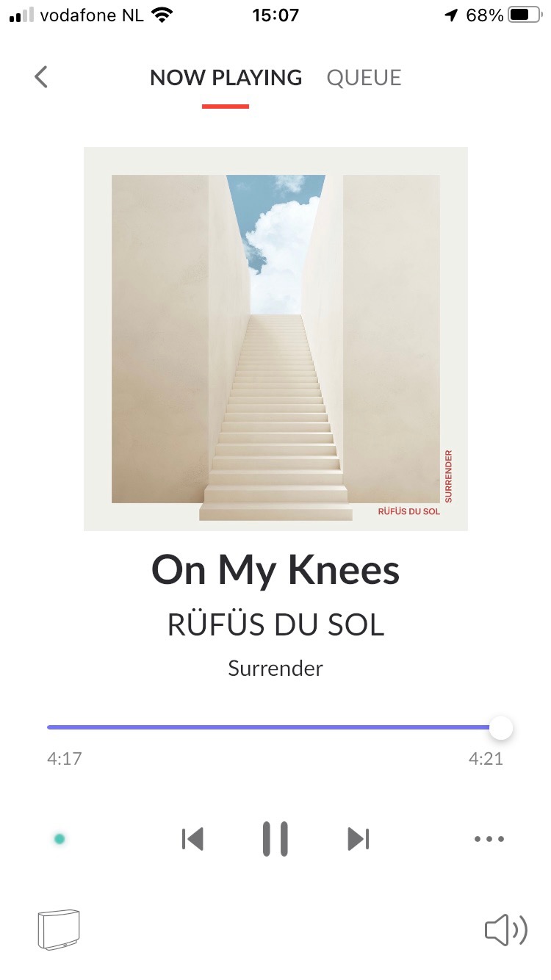551x980 pixels.
Task: Seek to middle of the progress bar
Action: [x=274, y=727]
